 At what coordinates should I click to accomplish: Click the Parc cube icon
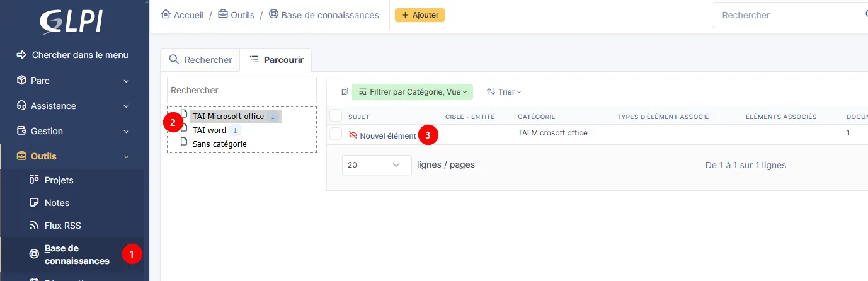[x=21, y=81]
